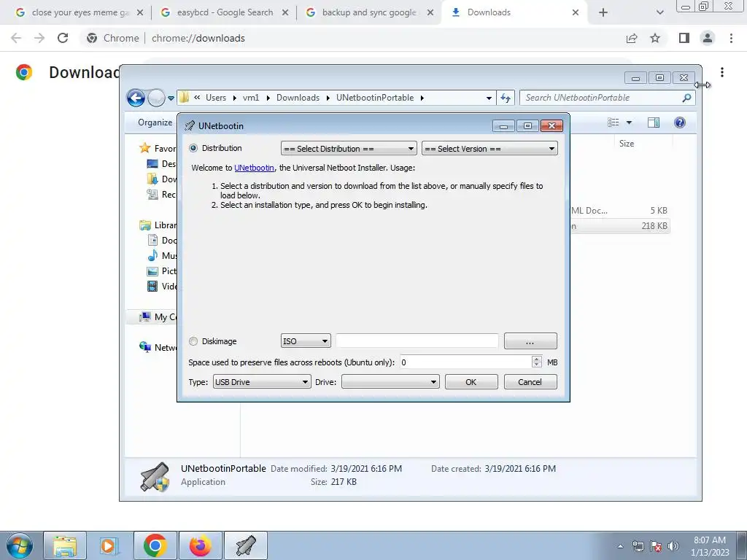Decrease persistence space with down arrow
Viewport: 747px width, 560px height.
coord(537,365)
